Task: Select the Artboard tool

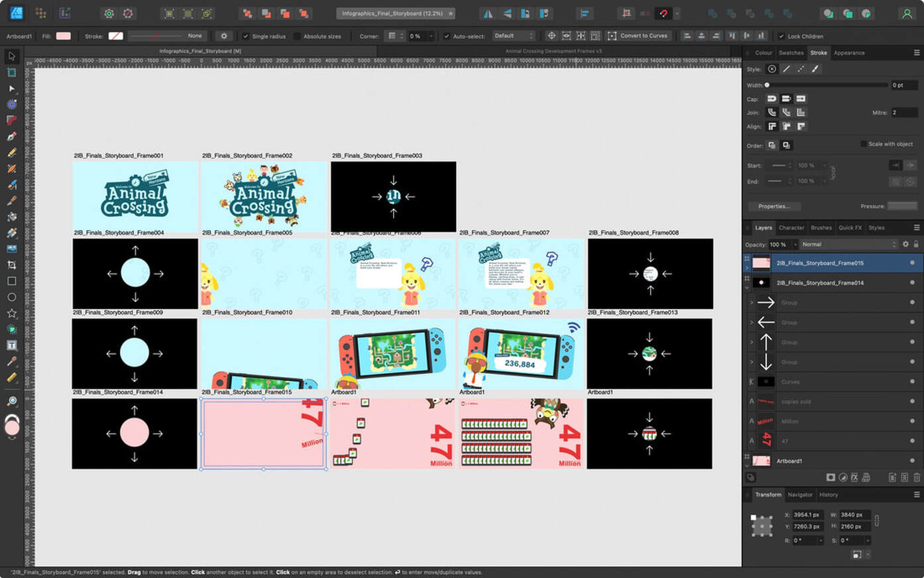Action: point(12,72)
